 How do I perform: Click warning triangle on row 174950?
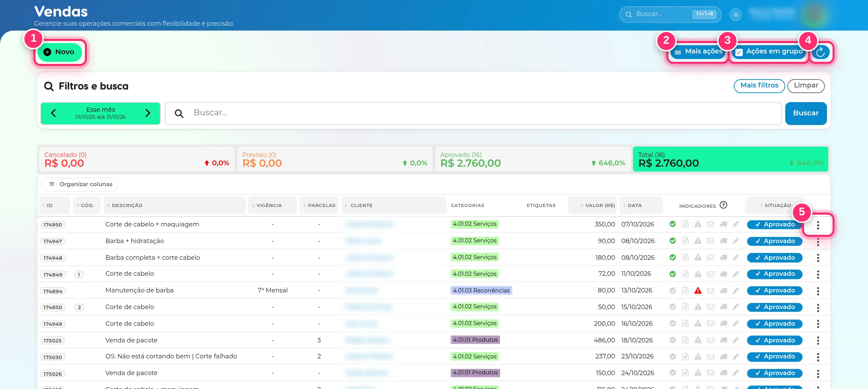coord(698,224)
